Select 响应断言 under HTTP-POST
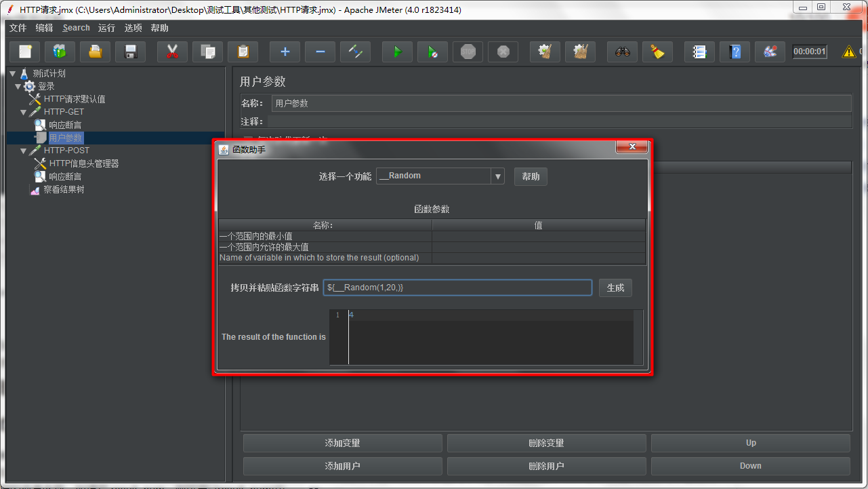The width and height of the screenshot is (868, 489). [65, 176]
